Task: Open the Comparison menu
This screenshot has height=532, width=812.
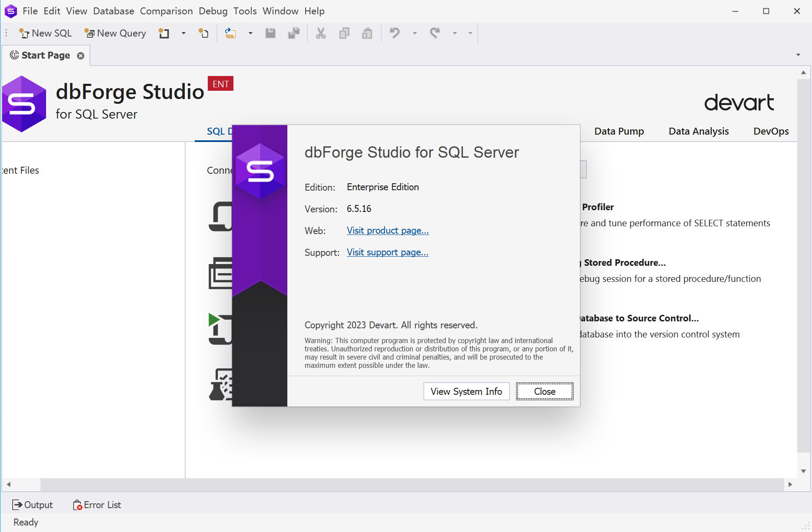Action: (x=166, y=11)
